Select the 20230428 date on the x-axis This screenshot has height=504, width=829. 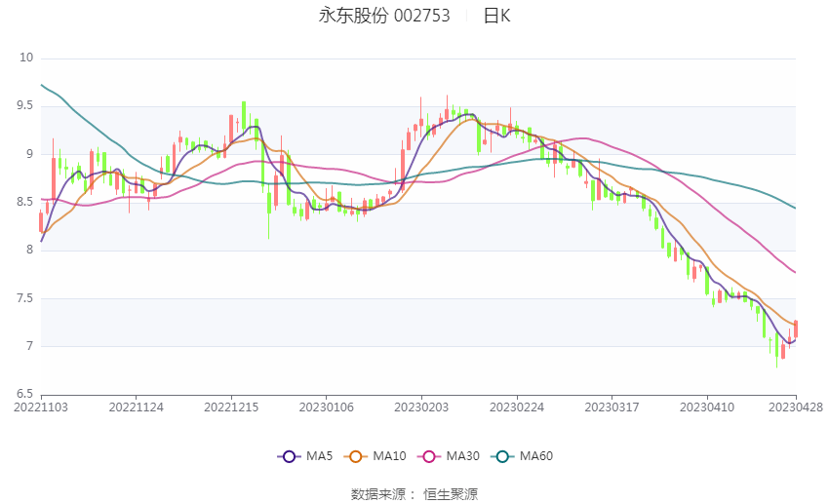795,407
